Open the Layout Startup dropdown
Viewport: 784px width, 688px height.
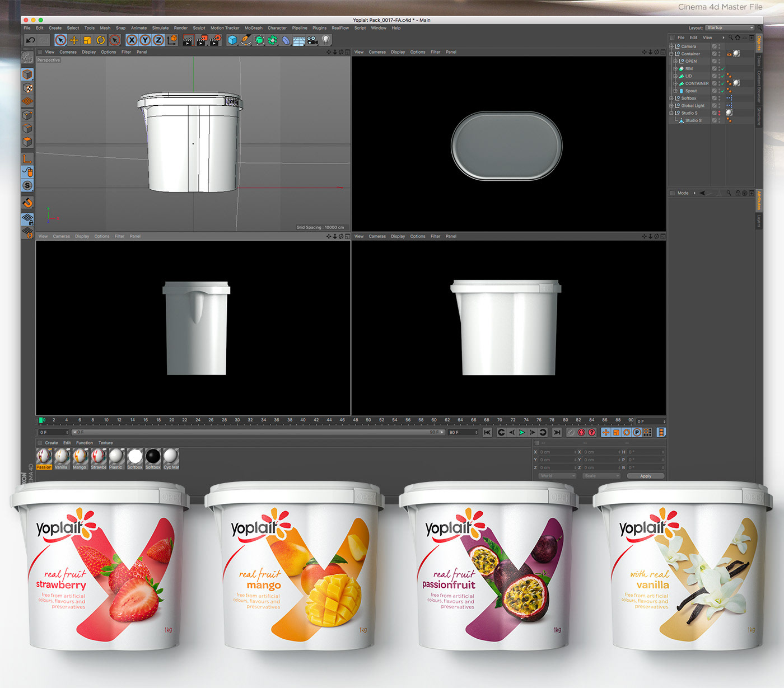pyautogui.click(x=730, y=27)
